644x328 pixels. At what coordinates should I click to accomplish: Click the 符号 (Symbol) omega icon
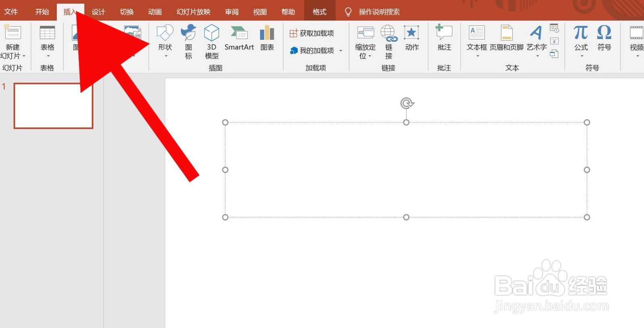pos(604,32)
